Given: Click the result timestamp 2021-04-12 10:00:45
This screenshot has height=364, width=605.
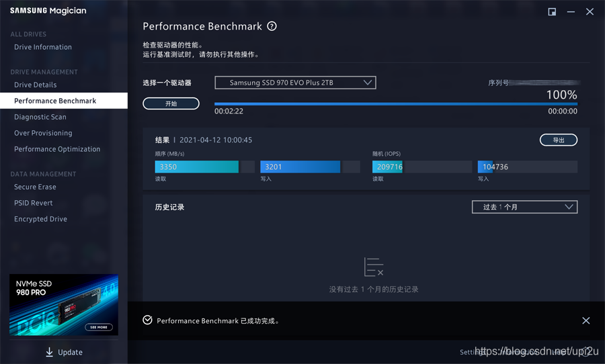Looking at the screenshot, I should [216, 140].
